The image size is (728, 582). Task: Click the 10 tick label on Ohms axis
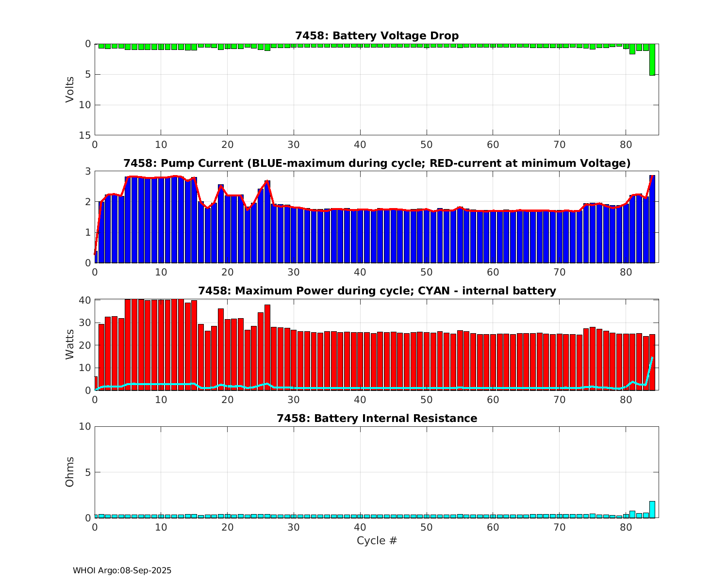click(85, 427)
